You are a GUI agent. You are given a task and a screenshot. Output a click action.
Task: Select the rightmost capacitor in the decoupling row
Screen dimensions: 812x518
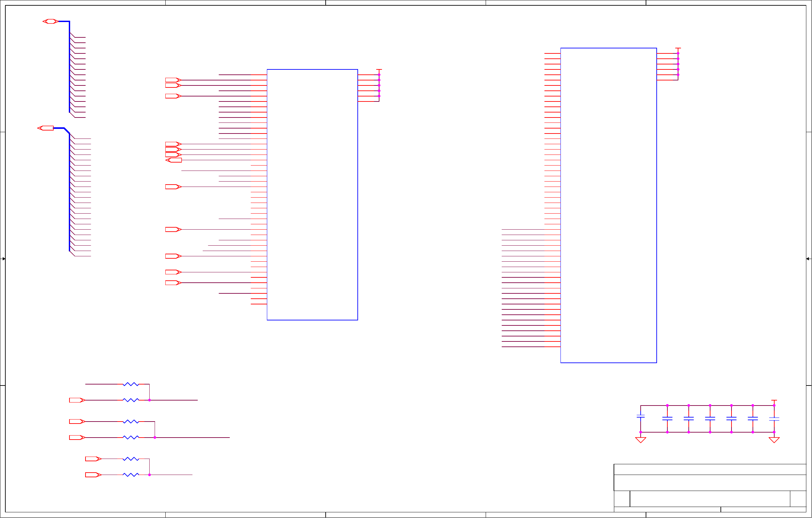tap(774, 419)
